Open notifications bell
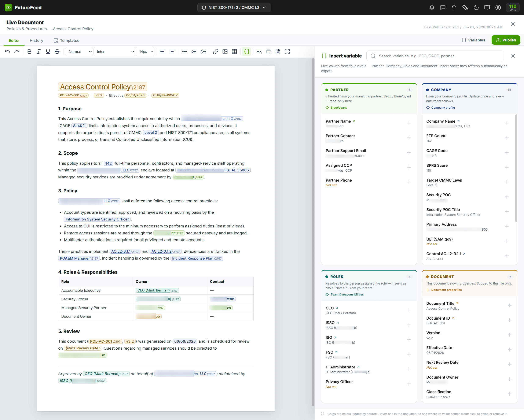 tap(432, 8)
